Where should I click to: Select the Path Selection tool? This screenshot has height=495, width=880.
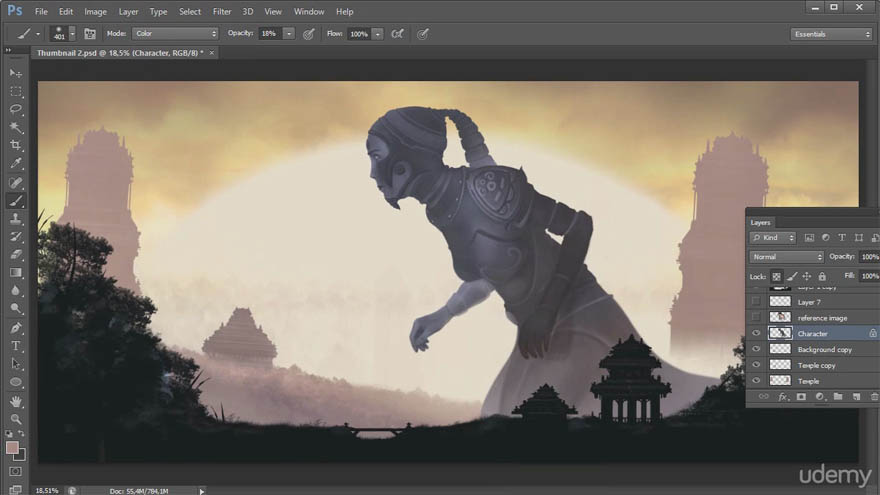tap(16, 364)
